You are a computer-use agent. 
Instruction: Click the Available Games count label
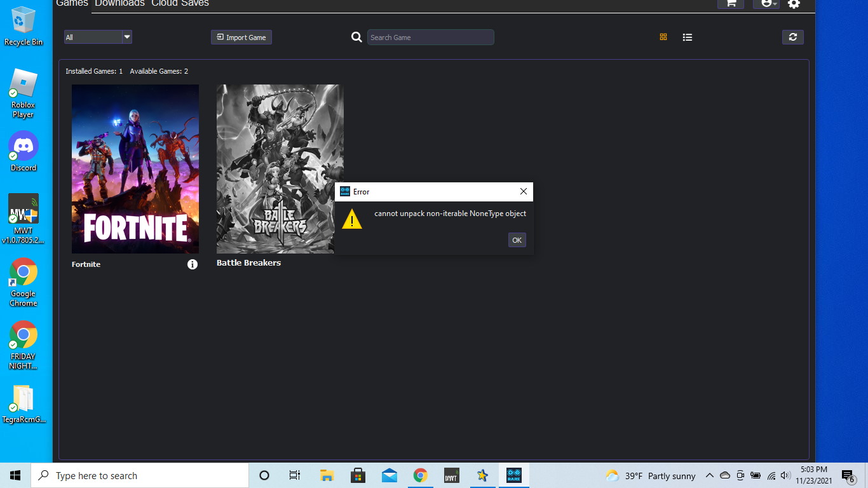click(159, 71)
